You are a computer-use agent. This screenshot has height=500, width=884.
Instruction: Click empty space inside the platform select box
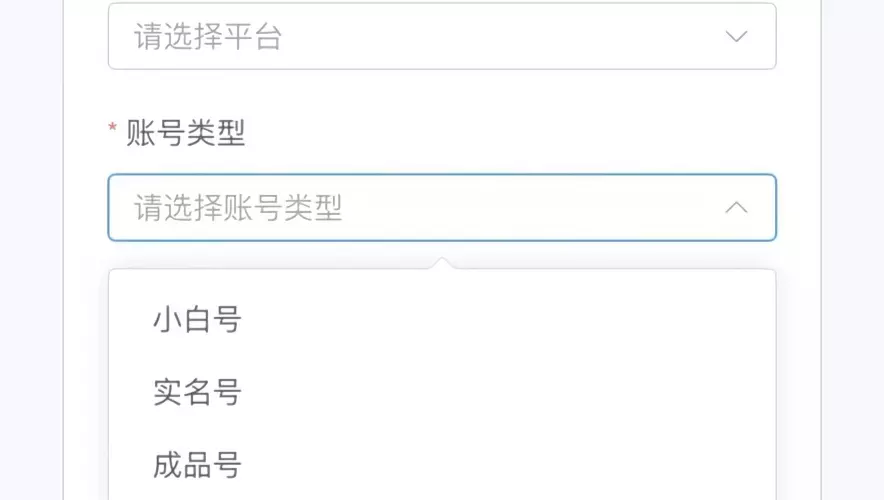500,37
